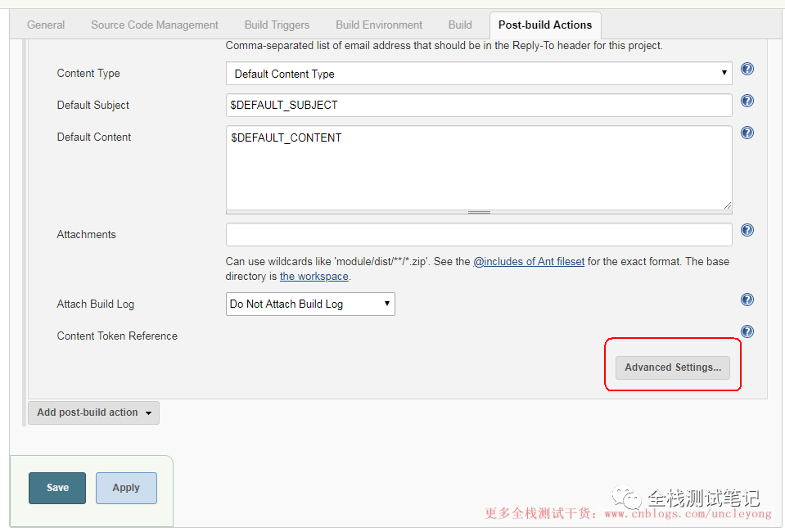Screen dimensions: 785x532
Task: Click the Default Content label
Action: point(93,138)
